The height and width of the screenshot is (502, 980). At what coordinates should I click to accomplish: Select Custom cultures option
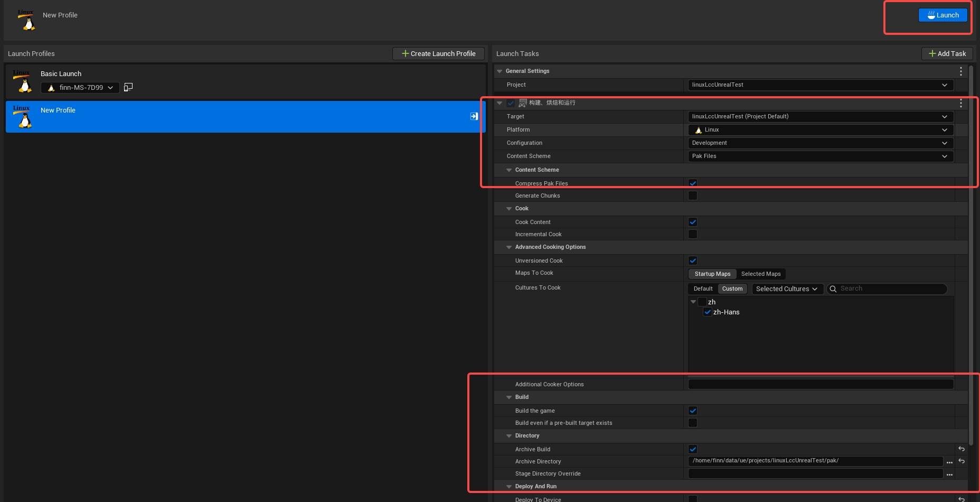[x=732, y=289]
